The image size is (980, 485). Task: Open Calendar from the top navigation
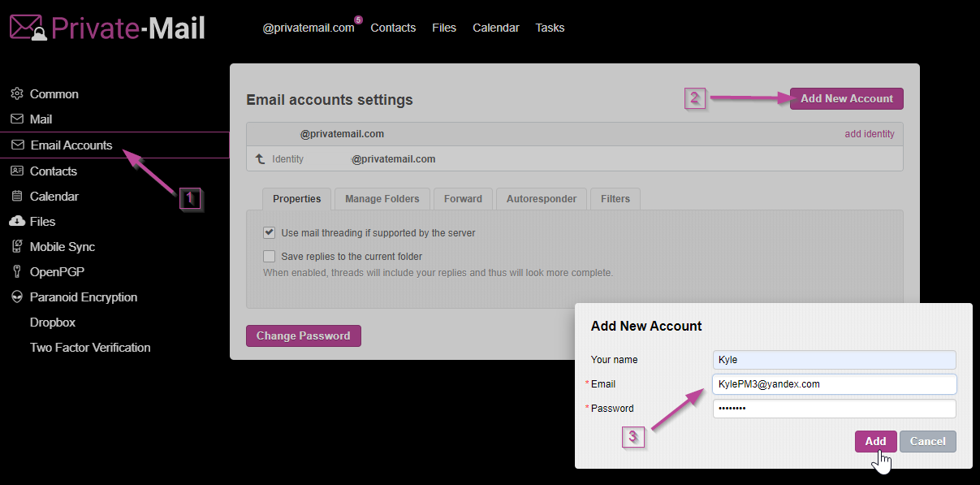(495, 28)
